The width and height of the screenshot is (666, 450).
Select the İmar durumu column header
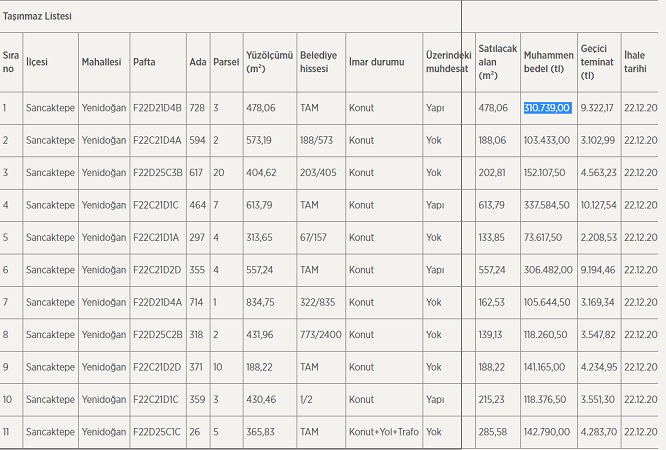376,62
